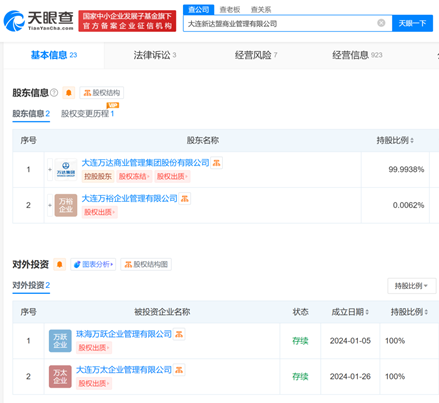439x403 pixels.
Task: Click the 股东信息 help question mark icon
Action: tap(54, 93)
